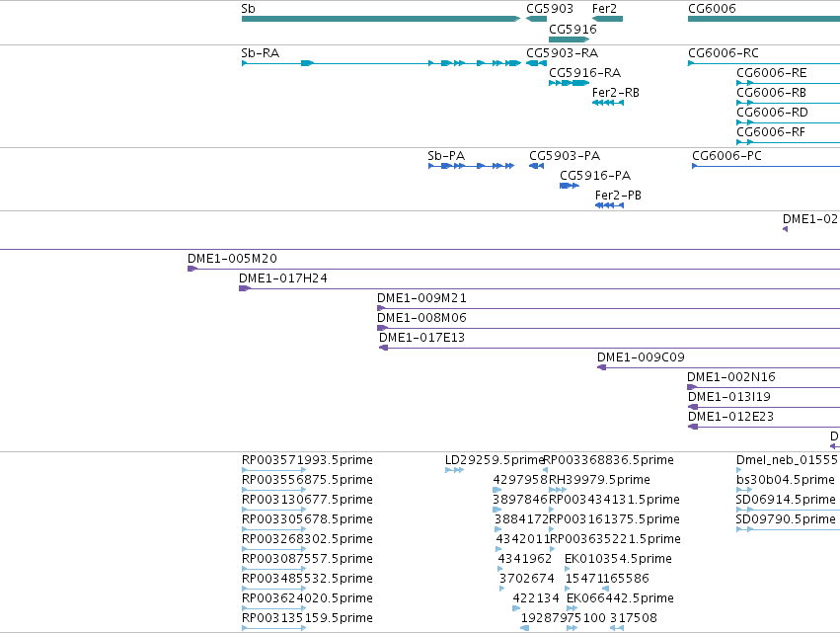Select the 4341962 feature label
The height and width of the screenshot is (633, 840).
pos(525,559)
